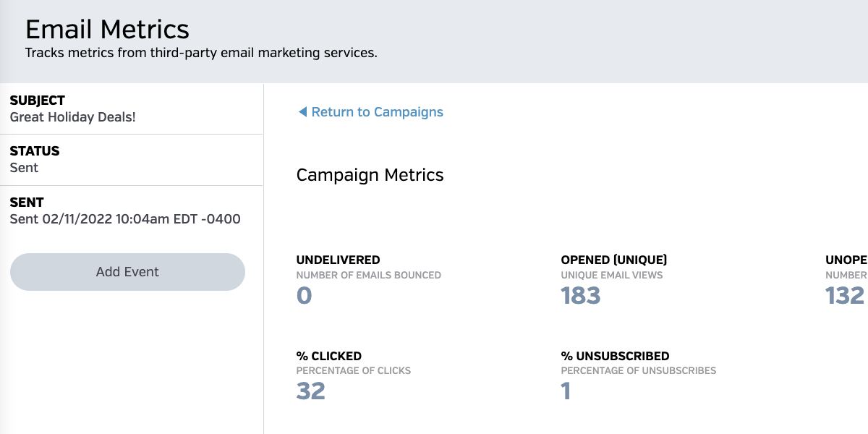Viewport: 868px width, 434px height.
Task: Click the Great Holiday Deals! subject text
Action: tap(72, 116)
